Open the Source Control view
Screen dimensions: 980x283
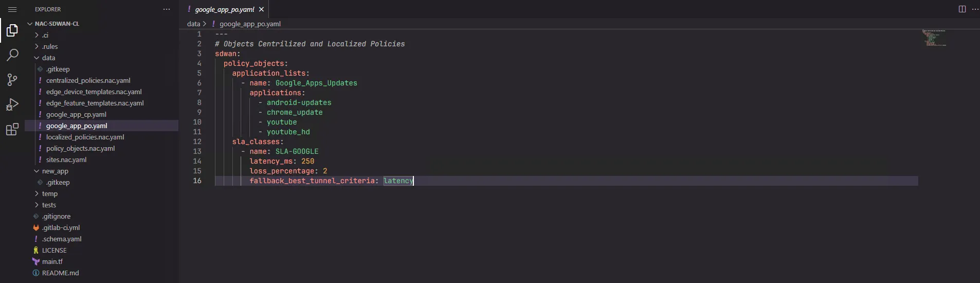(12, 80)
